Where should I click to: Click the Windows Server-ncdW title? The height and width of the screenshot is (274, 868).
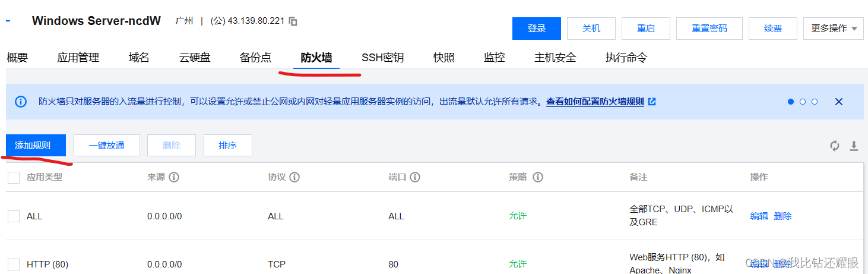[96, 21]
